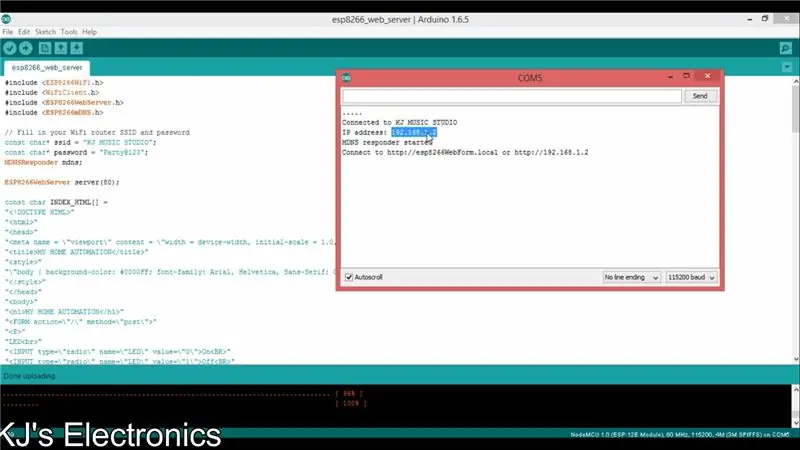This screenshot has height=450, width=800.
Task: Close the COM5 serial monitor window
Action: click(x=707, y=76)
